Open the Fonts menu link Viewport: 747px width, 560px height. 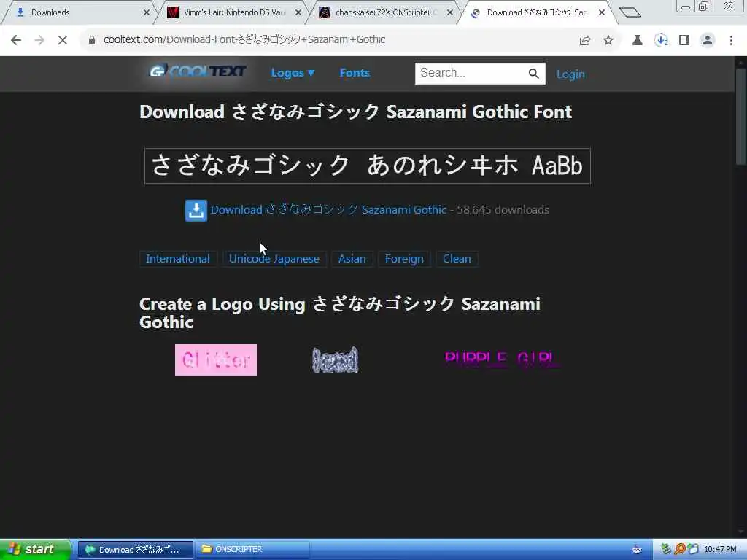coord(355,73)
